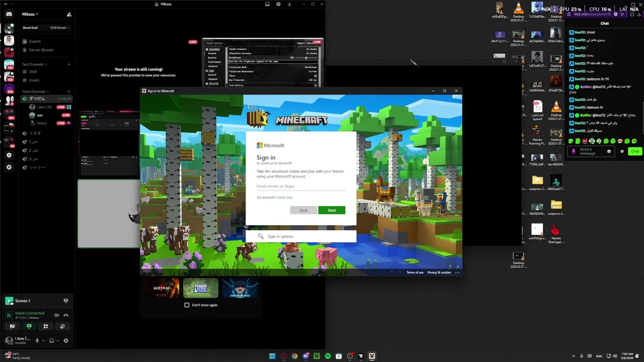This screenshot has width=644, height=362.
Task: Click the green Next button
Action: 332,210
